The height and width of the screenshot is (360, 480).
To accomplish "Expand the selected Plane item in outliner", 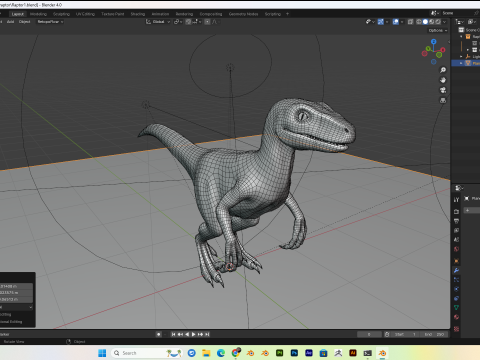I will pos(461,63).
